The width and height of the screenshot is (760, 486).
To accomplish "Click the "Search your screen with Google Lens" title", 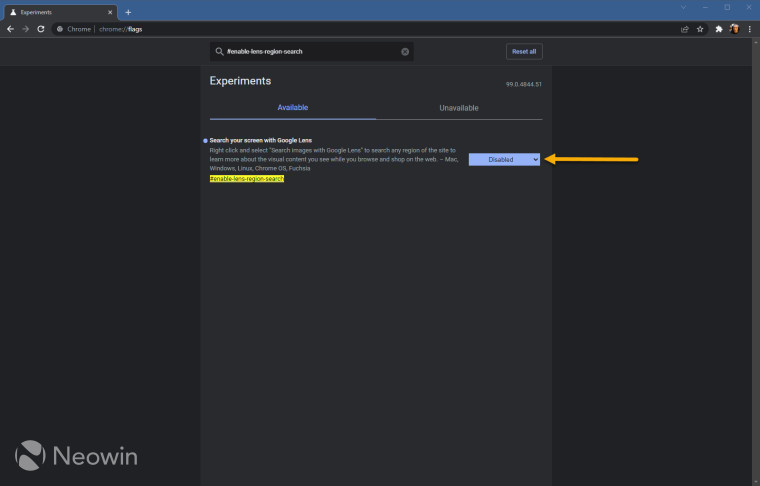I will (x=261, y=141).
